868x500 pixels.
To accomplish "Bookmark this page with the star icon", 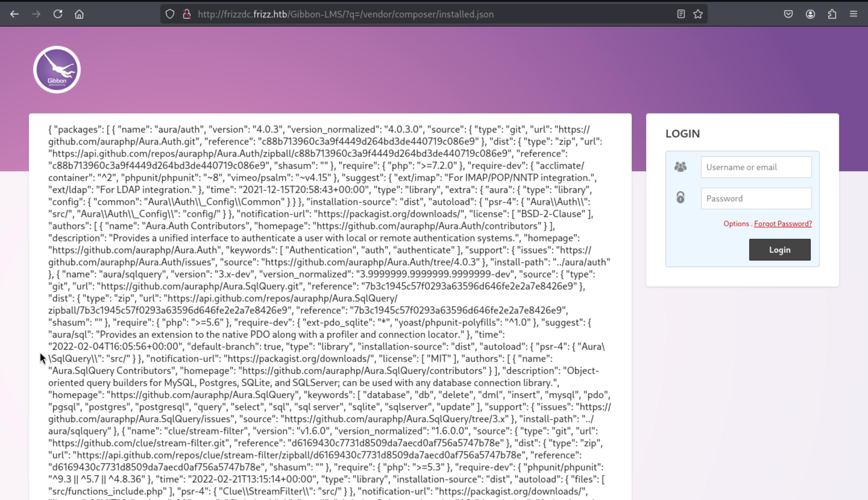I will coord(698,14).
